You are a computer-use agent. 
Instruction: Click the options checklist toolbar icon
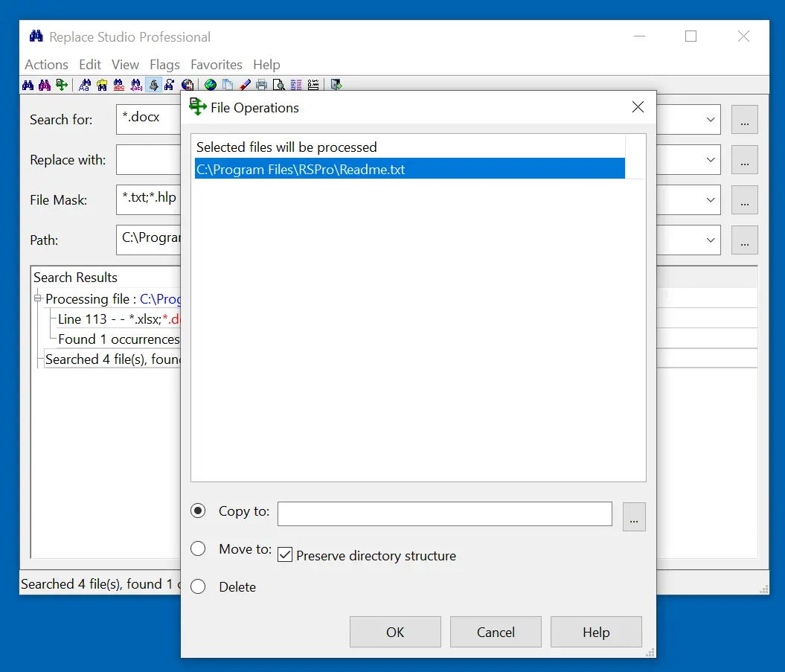[313, 85]
